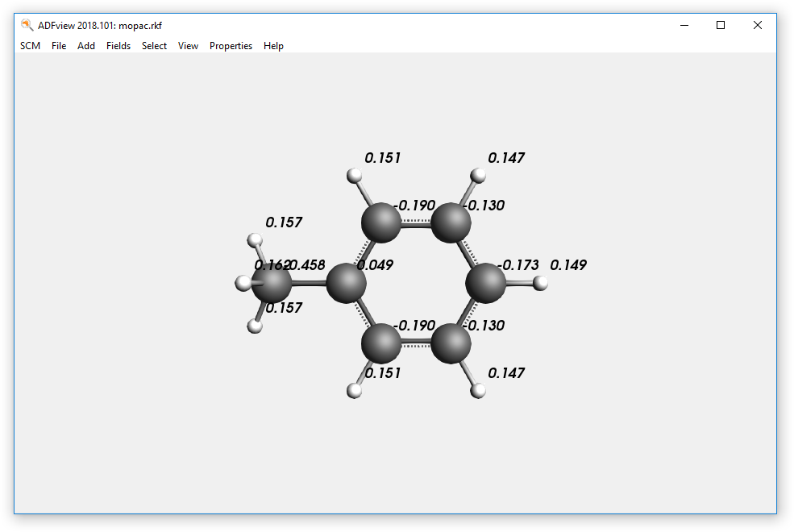Open the Add menu
The height and width of the screenshot is (532, 794).
(86, 46)
